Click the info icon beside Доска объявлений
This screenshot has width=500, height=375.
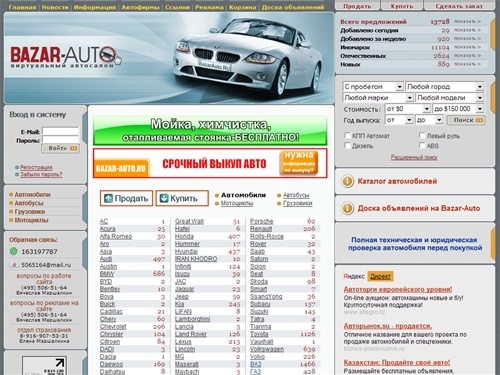point(347,208)
